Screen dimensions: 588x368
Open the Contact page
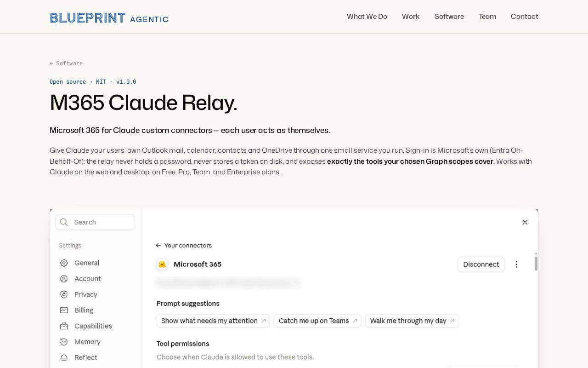tap(525, 17)
